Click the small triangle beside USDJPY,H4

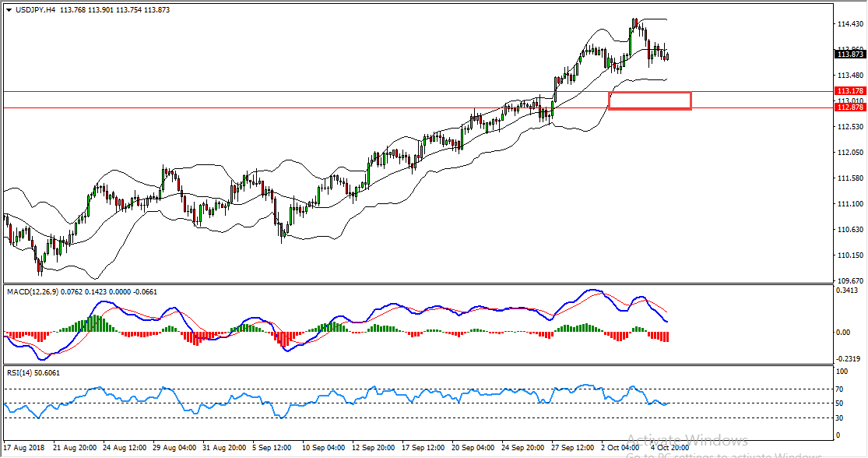[x=9, y=10]
